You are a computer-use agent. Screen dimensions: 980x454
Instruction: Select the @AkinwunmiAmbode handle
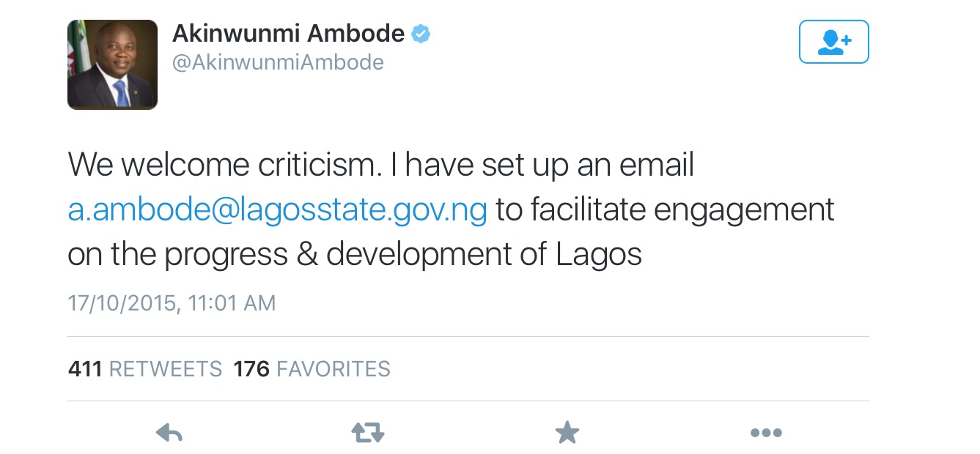click(278, 63)
